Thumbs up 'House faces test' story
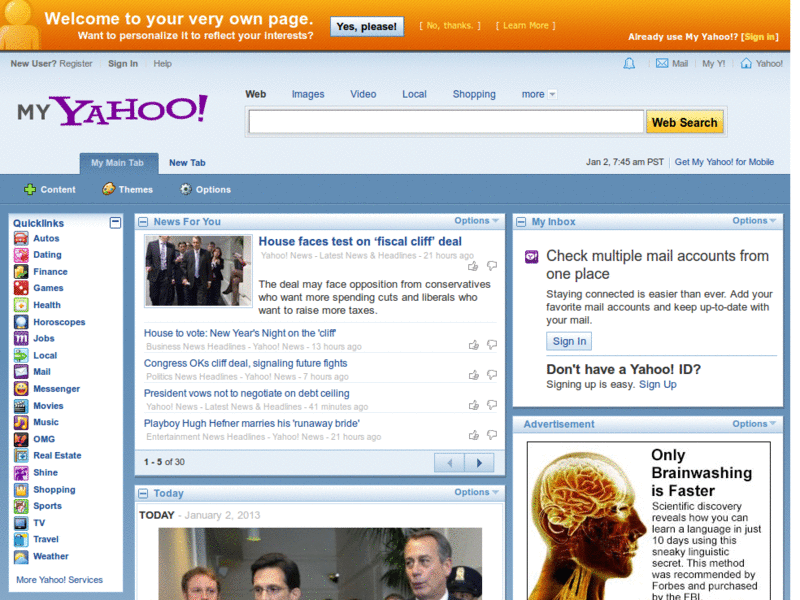The width and height of the screenshot is (800, 600). tap(473, 266)
